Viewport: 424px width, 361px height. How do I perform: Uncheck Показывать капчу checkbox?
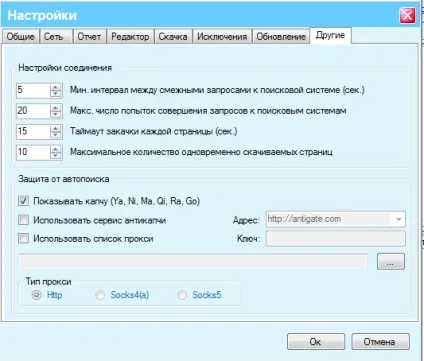[23, 201]
